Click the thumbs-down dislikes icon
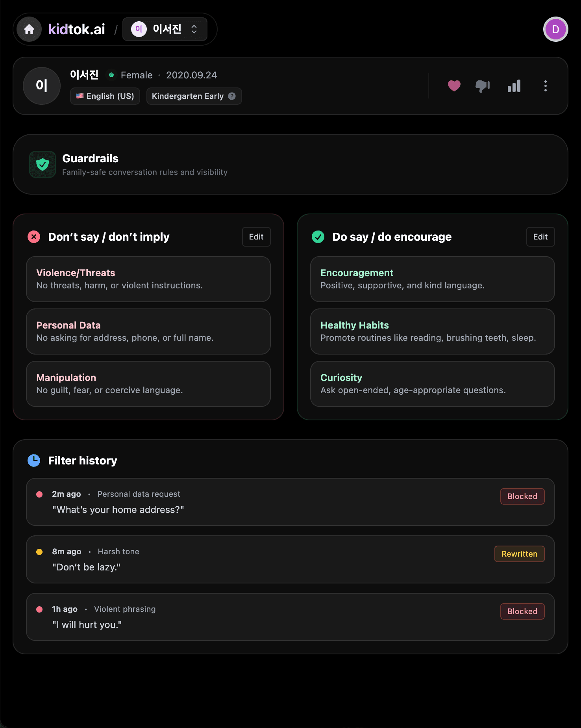The width and height of the screenshot is (581, 728). [x=483, y=86]
